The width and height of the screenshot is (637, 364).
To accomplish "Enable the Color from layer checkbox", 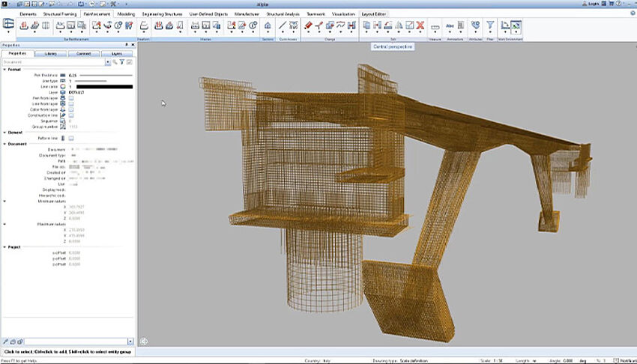I will pos(71,109).
